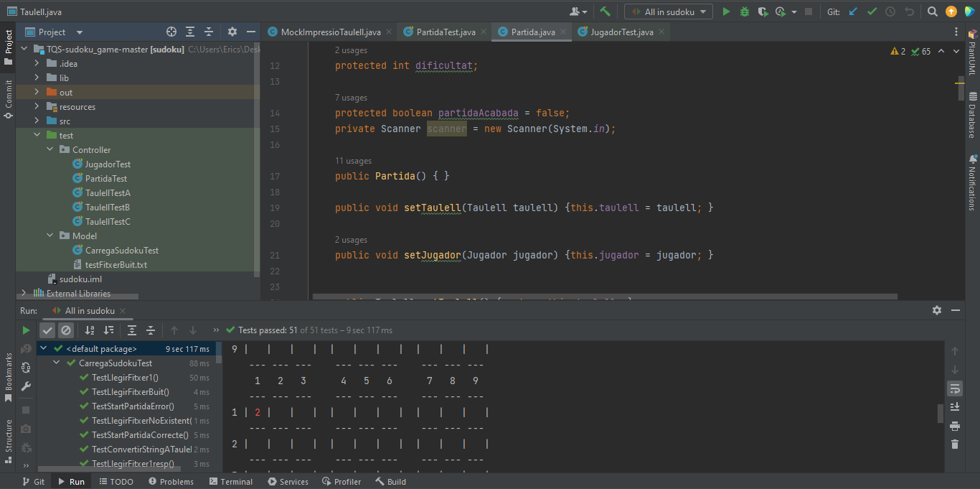
Task: Open TaulellTestB in the project tree
Action: [x=107, y=208]
